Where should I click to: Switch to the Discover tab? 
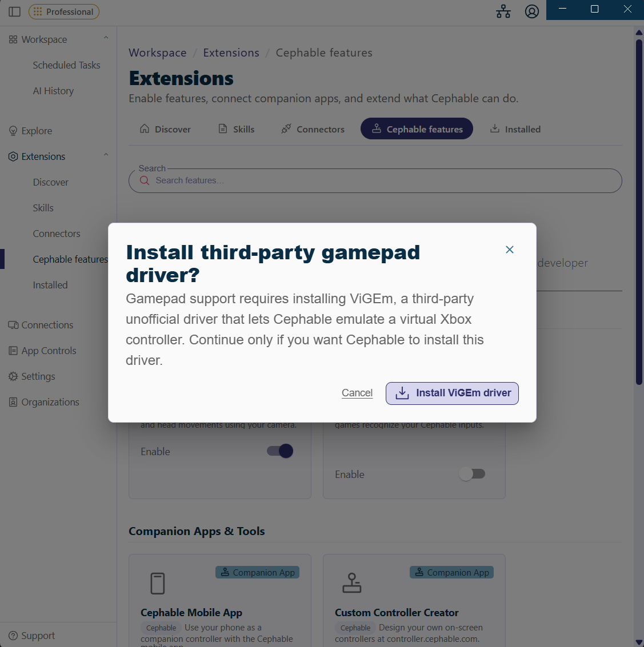[165, 128]
